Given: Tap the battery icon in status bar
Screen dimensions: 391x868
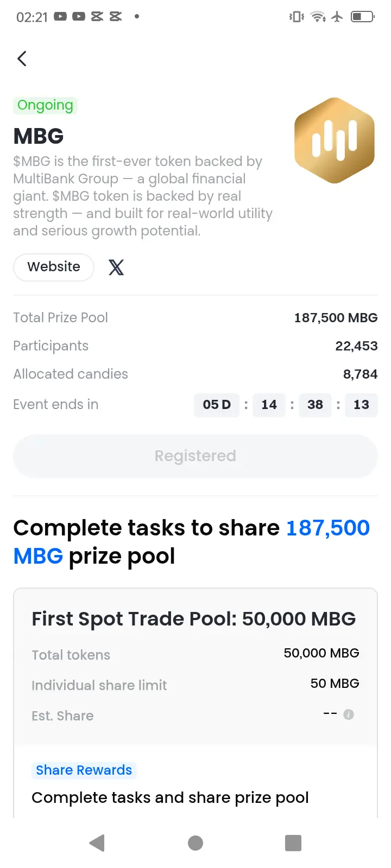Looking at the screenshot, I should coord(362,17).
